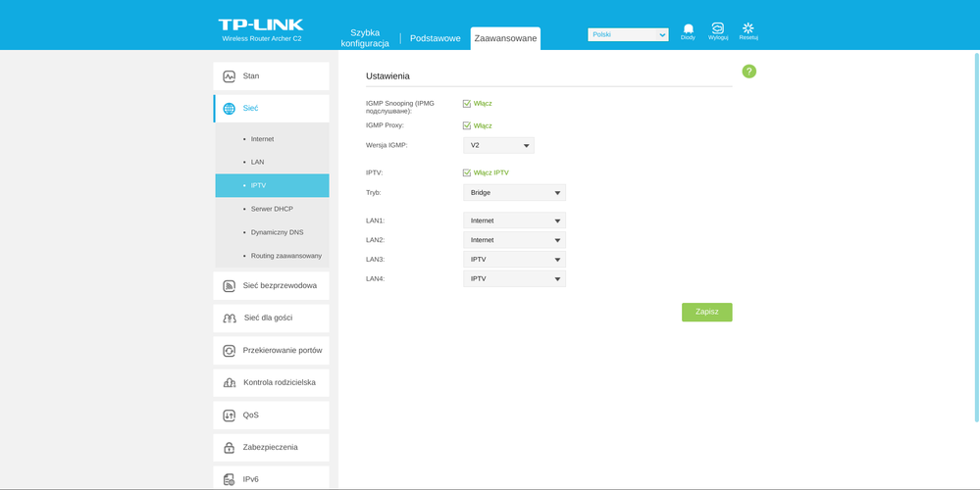Open the Wersja IGMP dropdown

point(498,145)
